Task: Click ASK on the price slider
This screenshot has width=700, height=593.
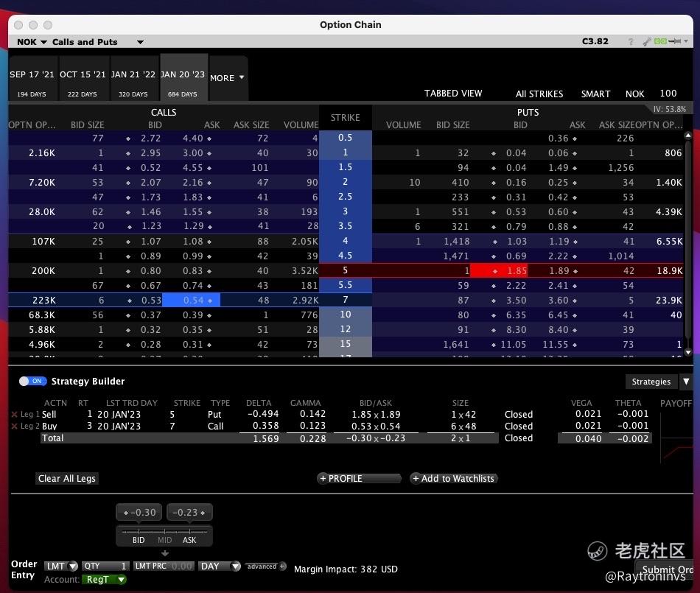Action: [x=189, y=540]
